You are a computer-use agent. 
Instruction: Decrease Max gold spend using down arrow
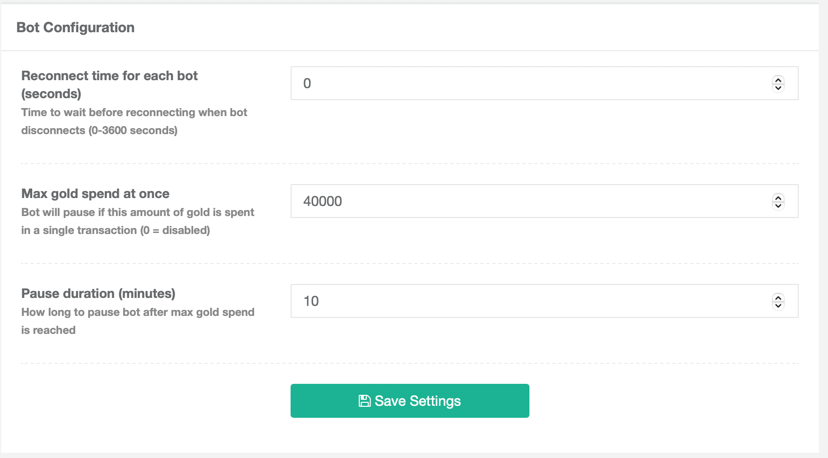(778, 206)
